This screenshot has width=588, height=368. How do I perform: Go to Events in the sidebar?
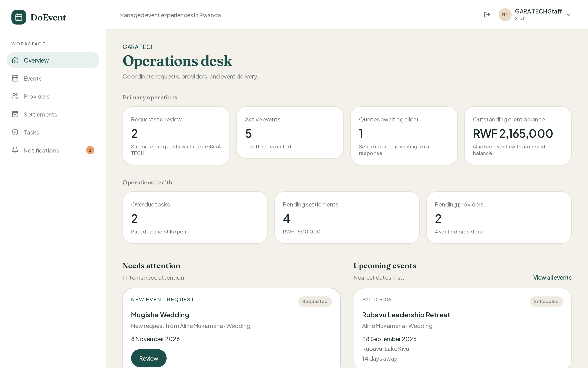(x=53, y=78)
